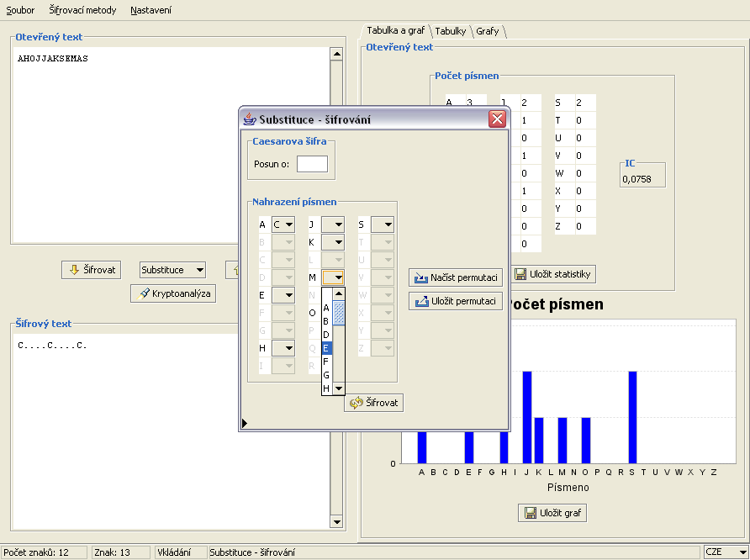Select letter B in the M dropdown list
750x560 pixels.
coord(327,321)
